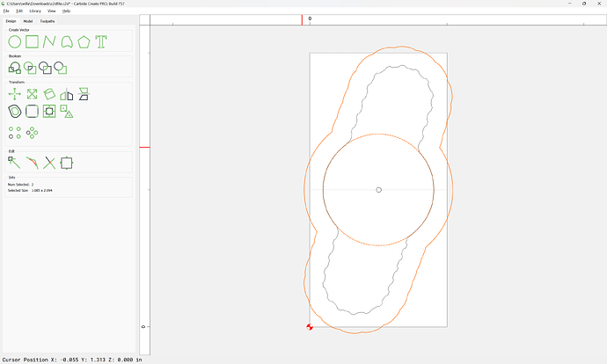
Task: Select the Polygon shape tool
Action: 84,41
